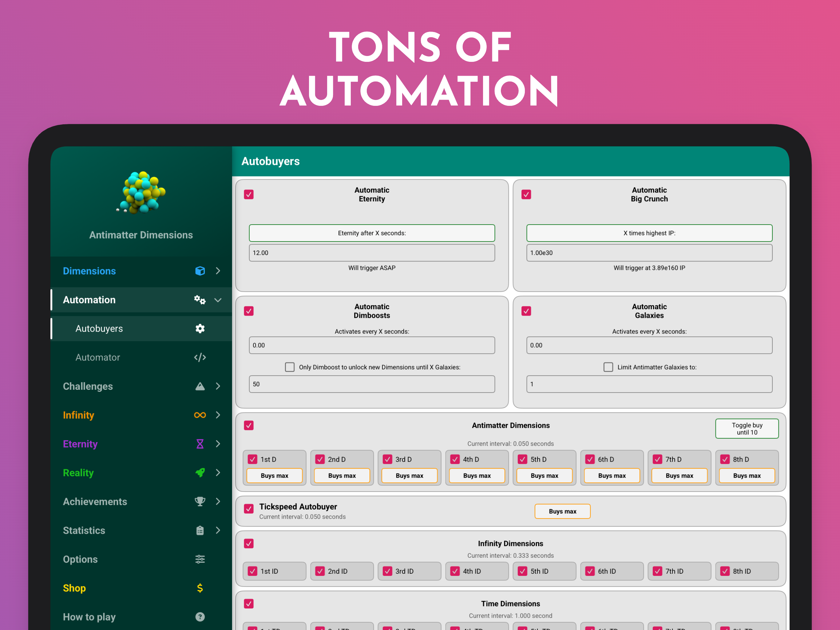Open the Dimensions menu item
This screenshot has height=630, width=840.
[x=141, y=271]
